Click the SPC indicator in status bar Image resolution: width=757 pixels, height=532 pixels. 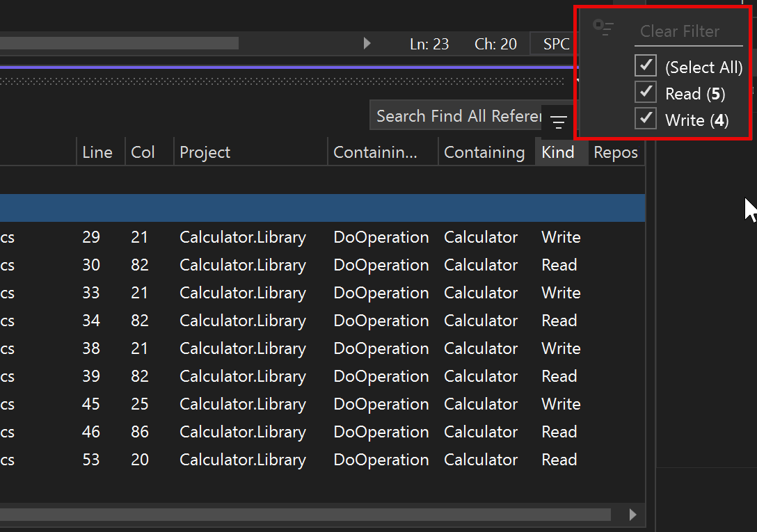(556, 44)
